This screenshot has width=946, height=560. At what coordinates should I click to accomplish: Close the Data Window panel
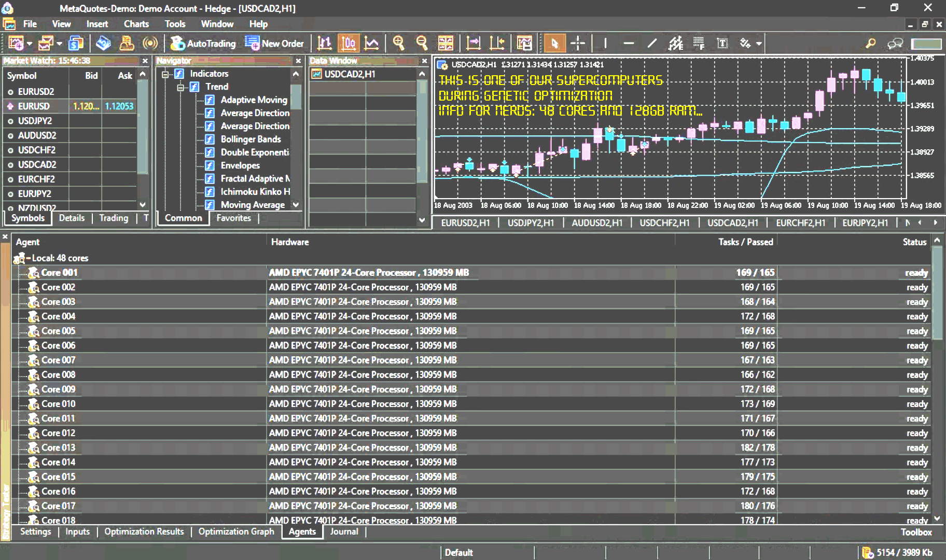(424, 61)
